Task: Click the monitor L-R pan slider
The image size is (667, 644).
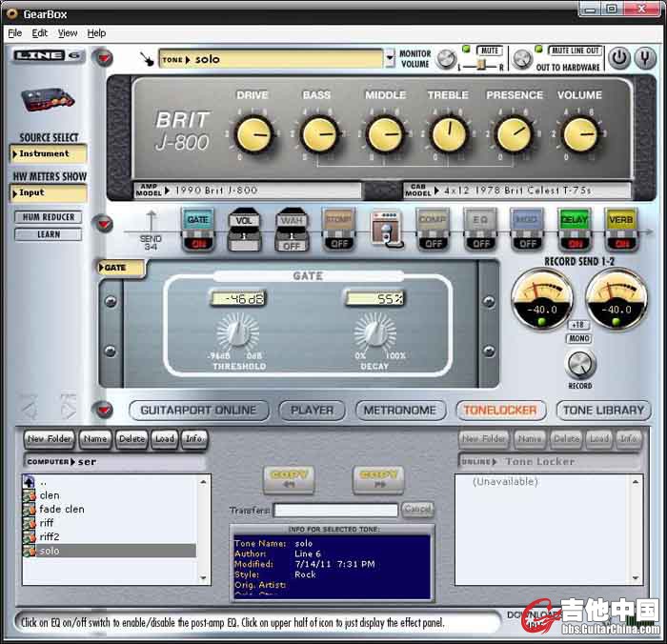Action: 481,65
